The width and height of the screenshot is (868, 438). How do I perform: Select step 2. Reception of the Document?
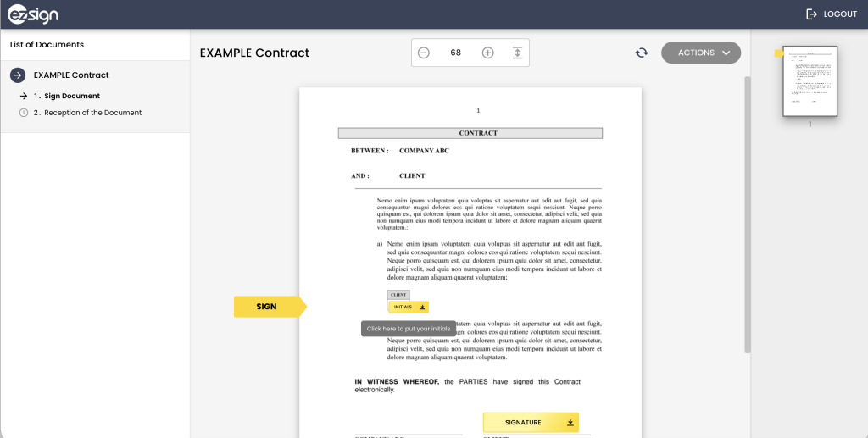click(x=92, y=113)
